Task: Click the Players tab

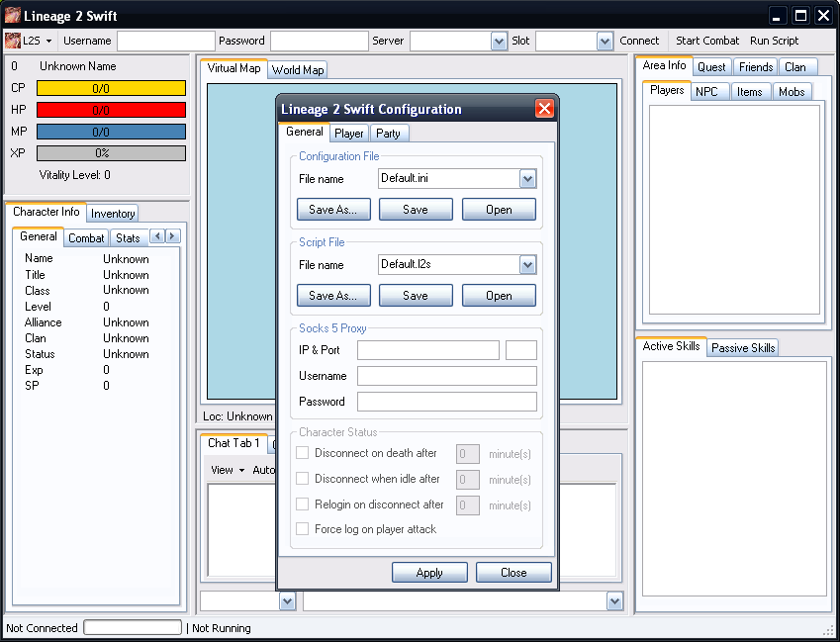Action: 667,90
